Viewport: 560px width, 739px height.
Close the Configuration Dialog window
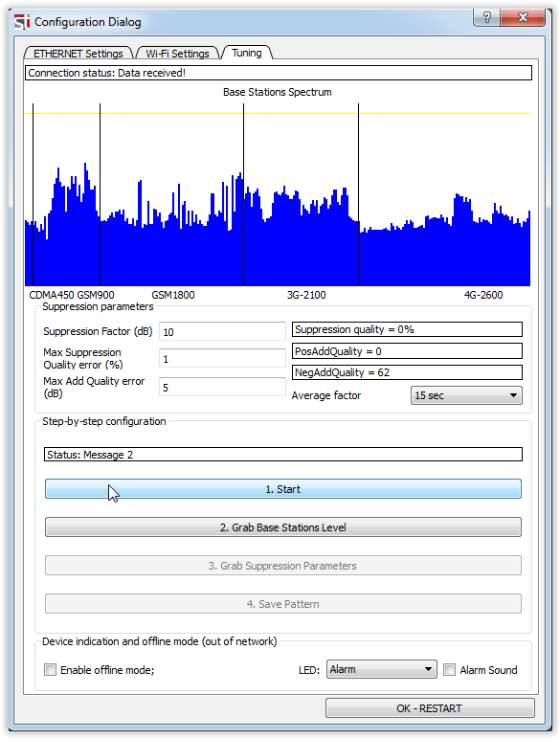523,17
